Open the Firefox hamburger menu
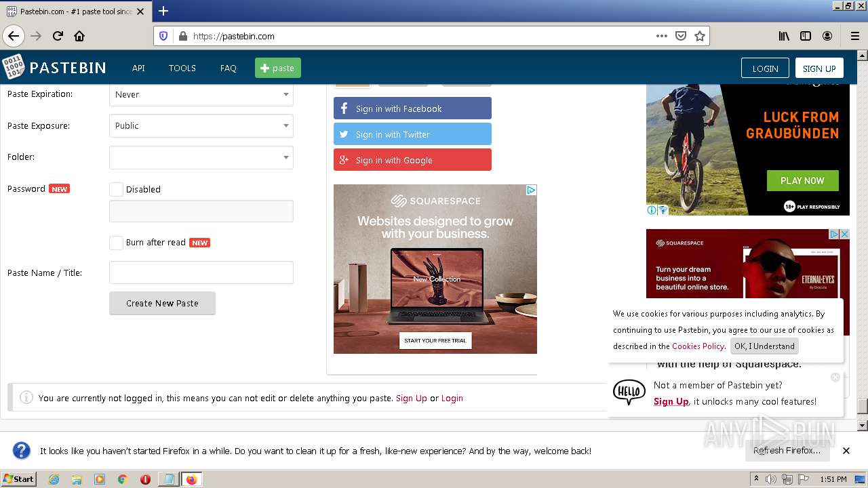Screen dimensions: 868x488 (855, 36)
